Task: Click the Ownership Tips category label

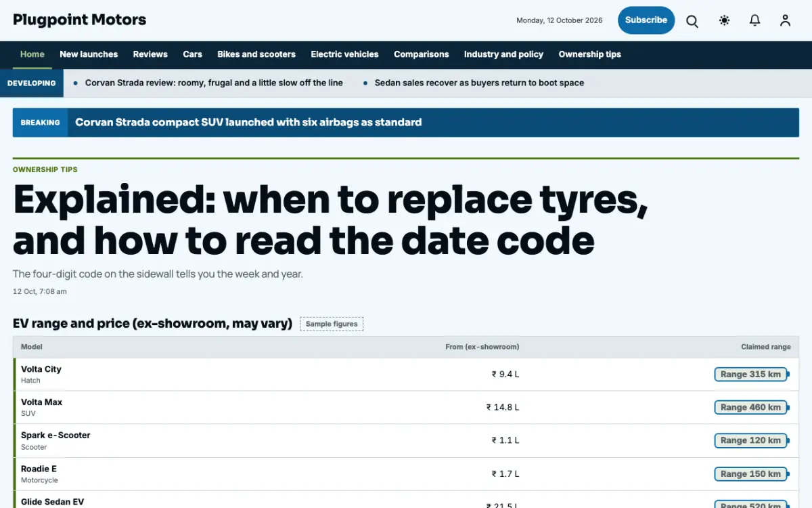Action: pyautogui.click(x=45, y=170)
